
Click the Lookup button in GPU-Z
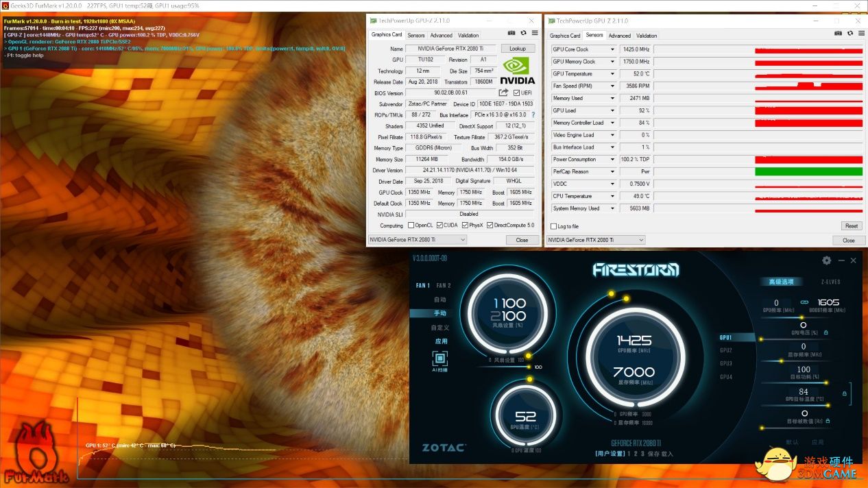click(518, 49)
